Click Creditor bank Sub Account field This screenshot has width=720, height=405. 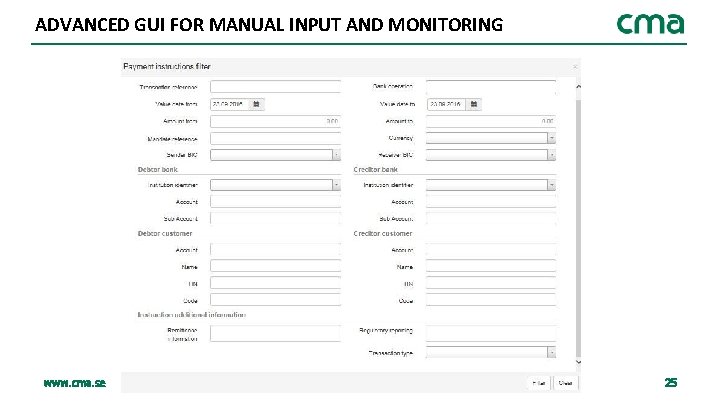491,219
